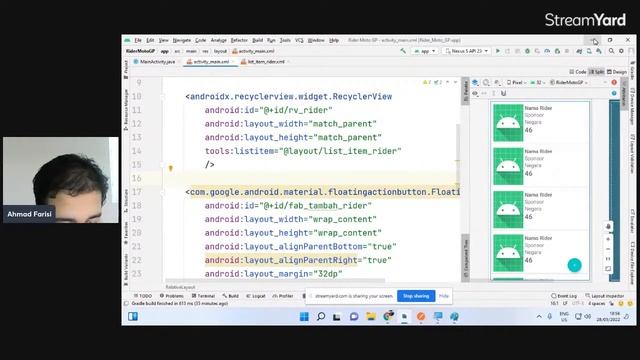Open the TODO tool window

(142, 296)
